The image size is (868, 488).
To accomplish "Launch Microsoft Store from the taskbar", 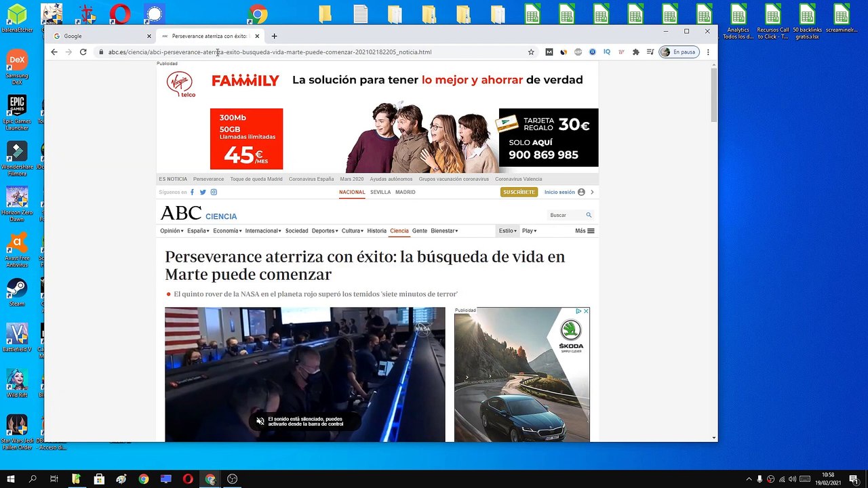I will click(99, 479).
